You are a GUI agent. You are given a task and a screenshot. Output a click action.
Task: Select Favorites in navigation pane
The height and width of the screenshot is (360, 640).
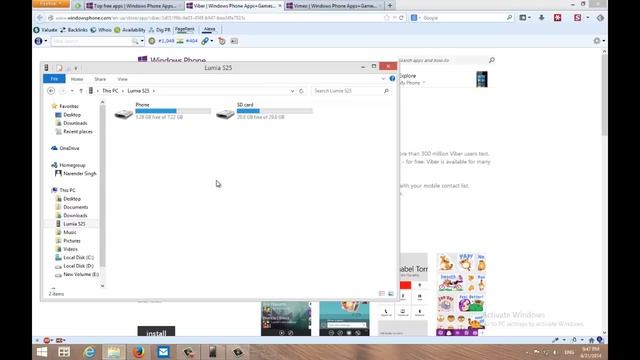coord(69,106)
